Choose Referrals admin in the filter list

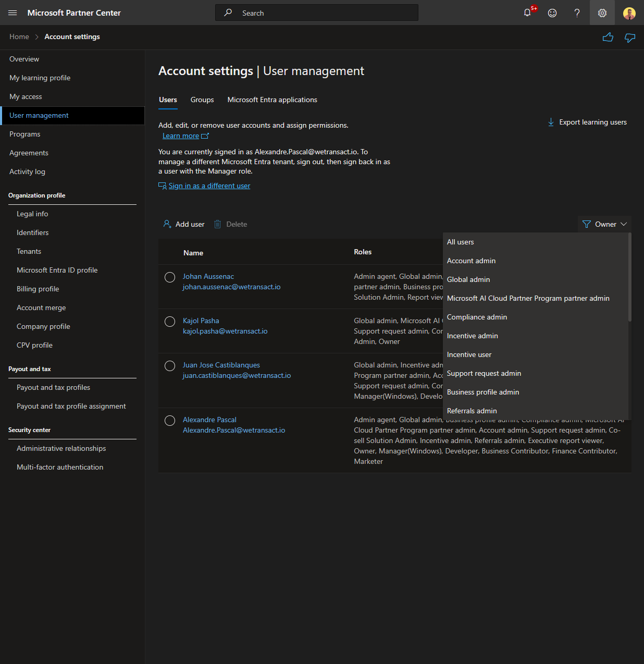click(536, 411)
